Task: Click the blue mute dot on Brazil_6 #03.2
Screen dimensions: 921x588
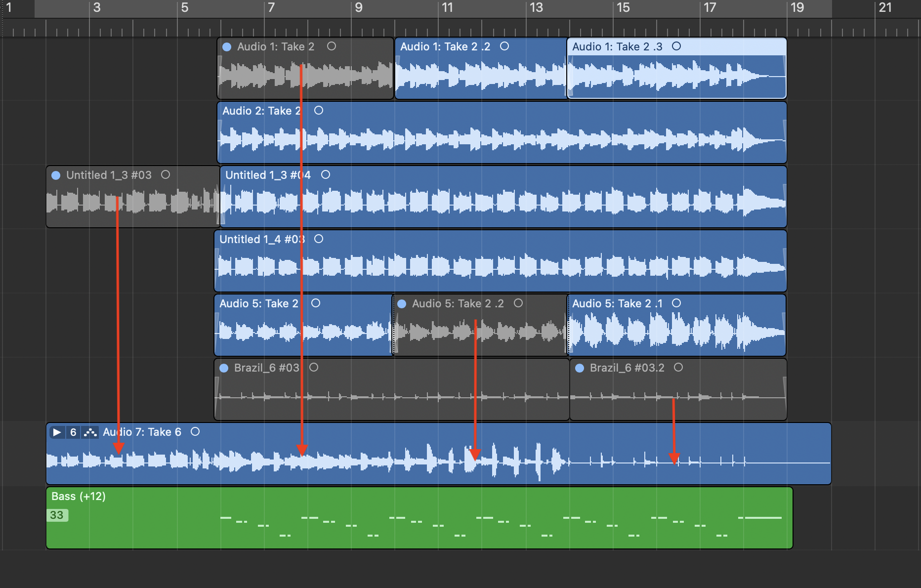Action: 580,368
